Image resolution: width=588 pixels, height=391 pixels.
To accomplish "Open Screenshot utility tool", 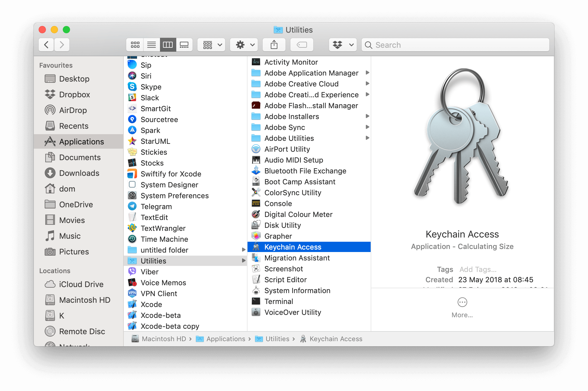I will 283,268.
